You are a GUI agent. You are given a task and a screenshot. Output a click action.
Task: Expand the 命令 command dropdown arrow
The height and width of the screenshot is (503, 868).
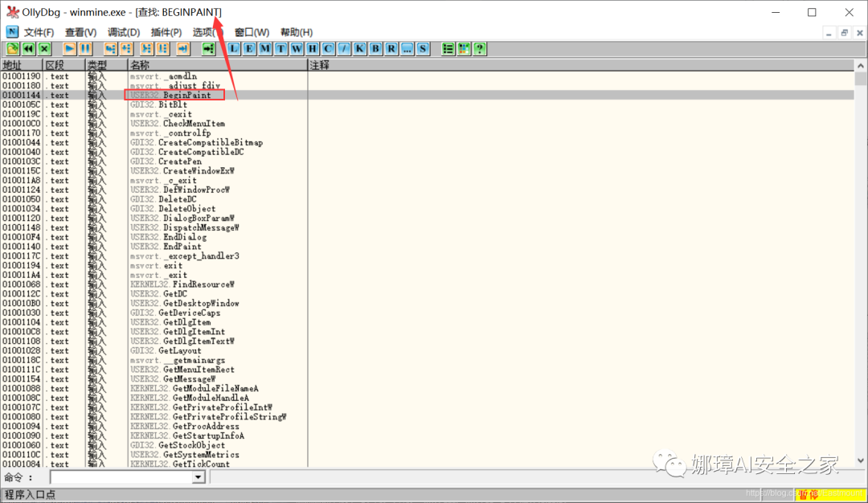[199, 477]
